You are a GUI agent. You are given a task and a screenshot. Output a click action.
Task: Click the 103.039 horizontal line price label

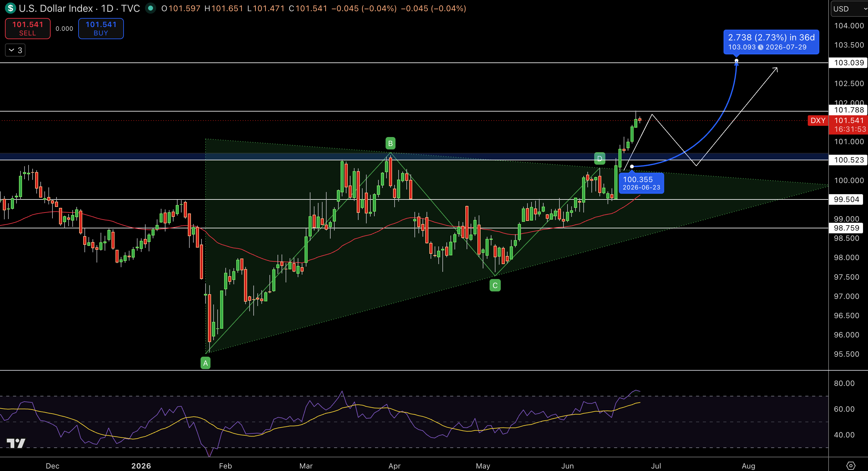[x=848, y=62]
